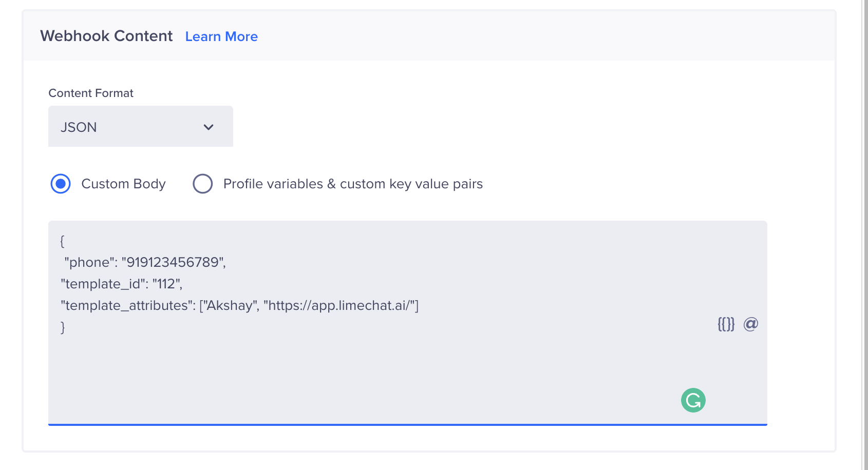Click the Webhook Content heading
Screen dimensions: 868x470
106,36
